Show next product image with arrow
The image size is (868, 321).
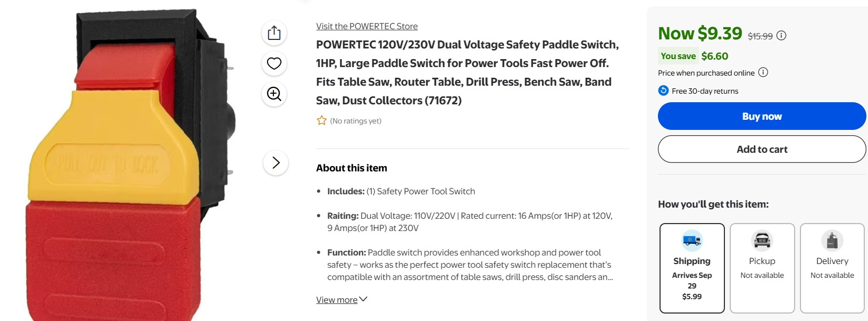coord(276,162)
